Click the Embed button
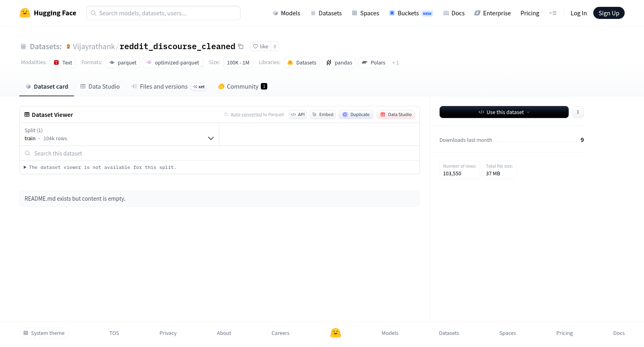 323,114
